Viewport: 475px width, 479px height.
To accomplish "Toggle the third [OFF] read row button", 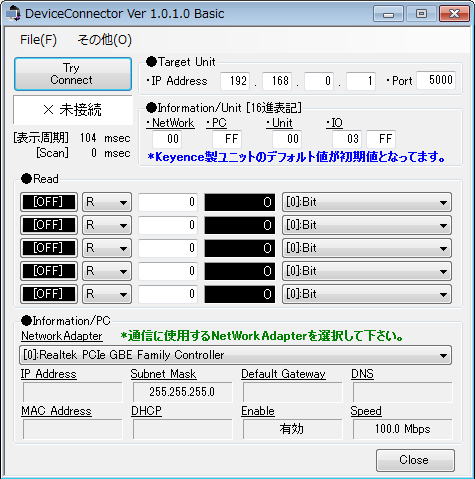I will pos(49,248).
